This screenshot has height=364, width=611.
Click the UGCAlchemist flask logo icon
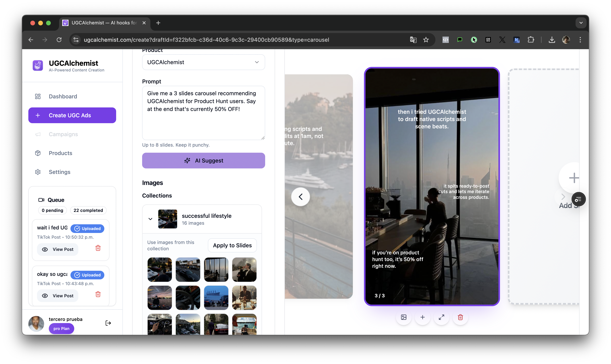38,66
